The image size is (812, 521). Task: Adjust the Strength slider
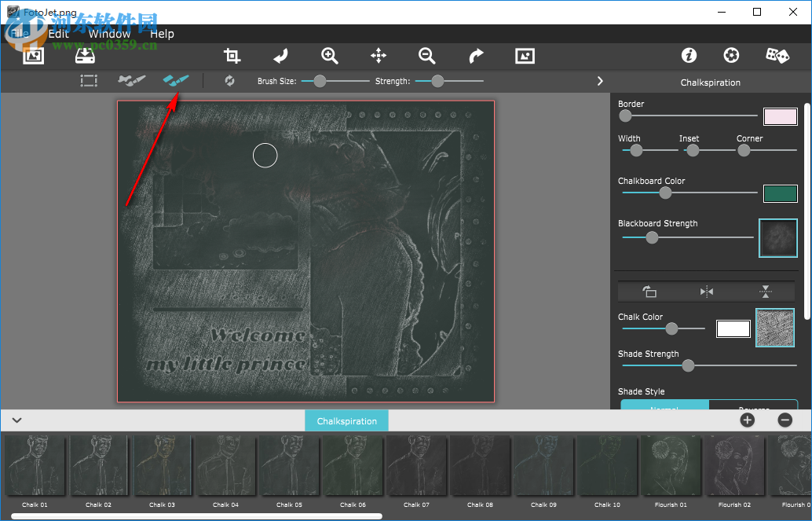click(437, 81)
